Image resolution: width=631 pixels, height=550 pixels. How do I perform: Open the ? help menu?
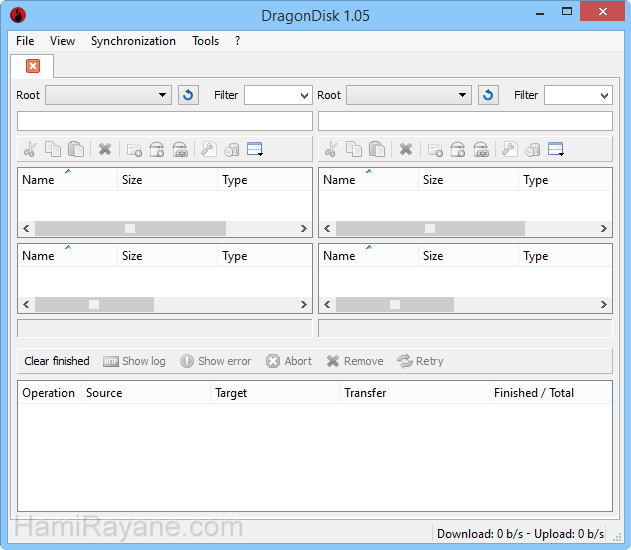pos(237,41)
